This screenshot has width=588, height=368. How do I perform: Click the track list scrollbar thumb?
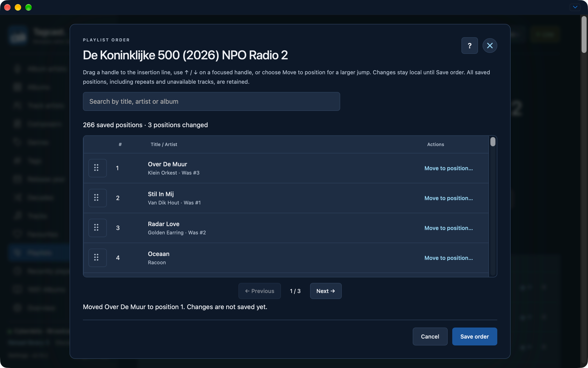(493, 142)
